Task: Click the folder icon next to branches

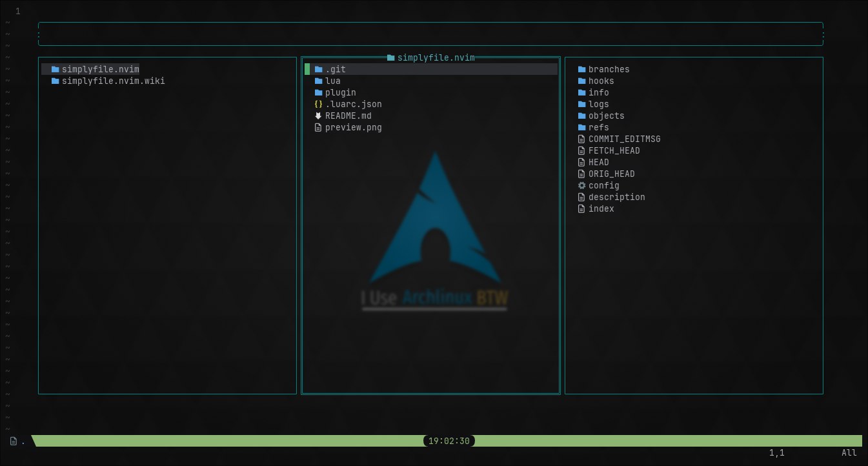Action: pyautogui.click(x=581, y=69)
